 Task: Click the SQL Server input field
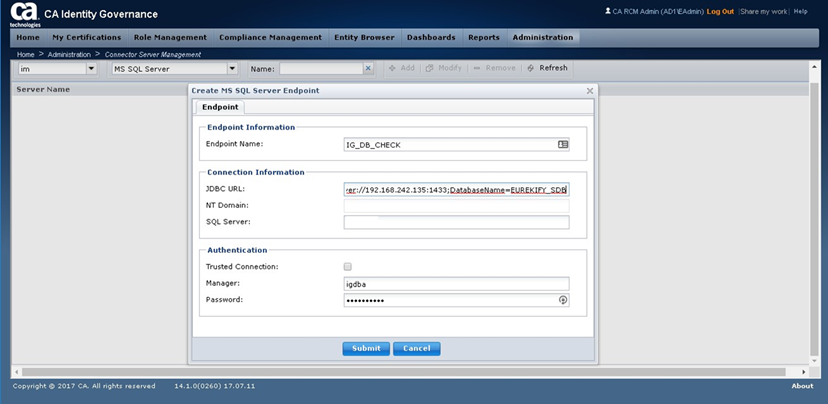(456, 222)
